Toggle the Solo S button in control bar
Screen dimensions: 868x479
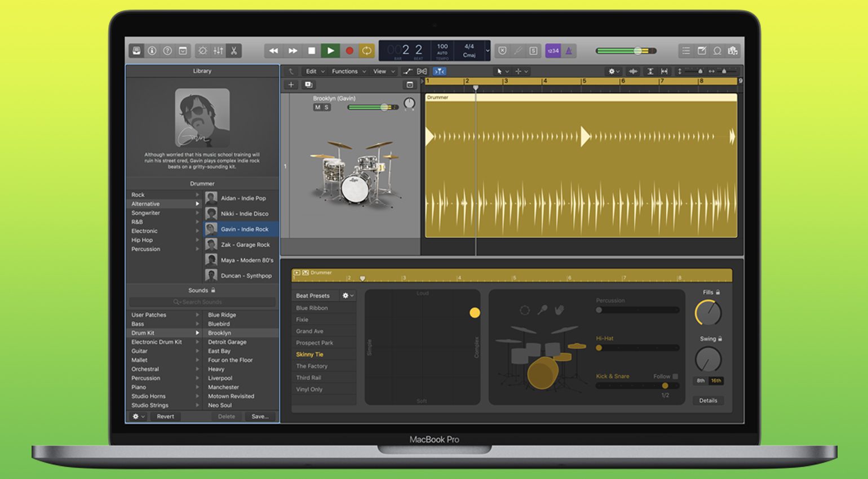(x=533, y=51)
